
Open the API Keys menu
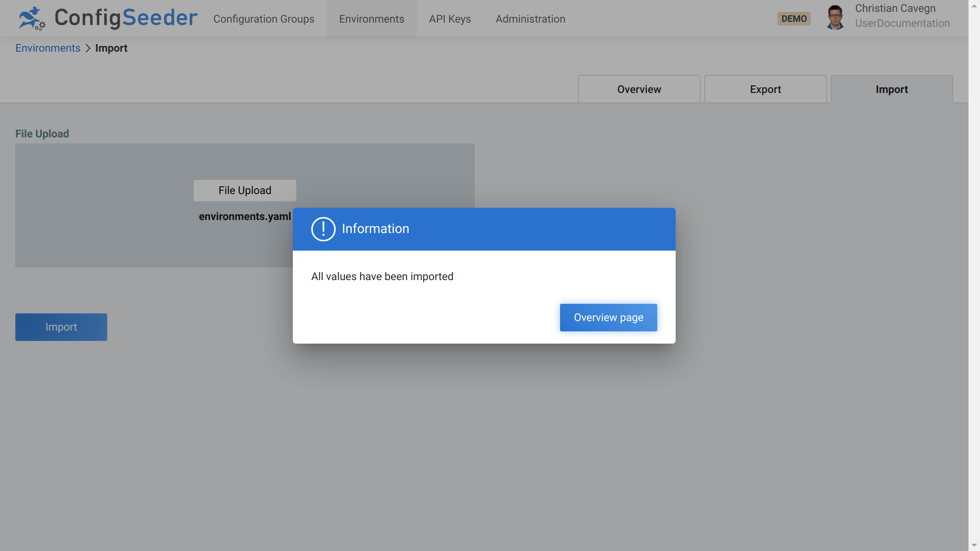pyautogui.click(x=450, y=19)
